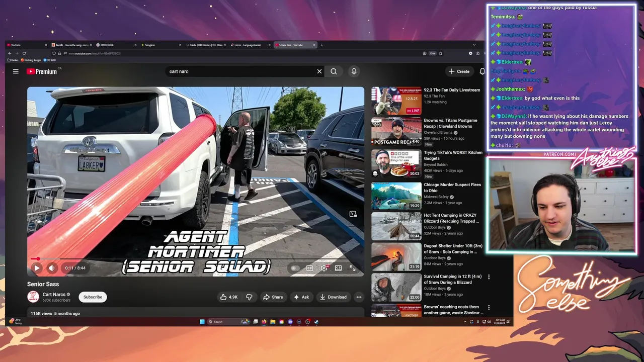Open the YouTube notifications bell
The height and width of the screenshot is (362, 644).
tap(482, 71)
